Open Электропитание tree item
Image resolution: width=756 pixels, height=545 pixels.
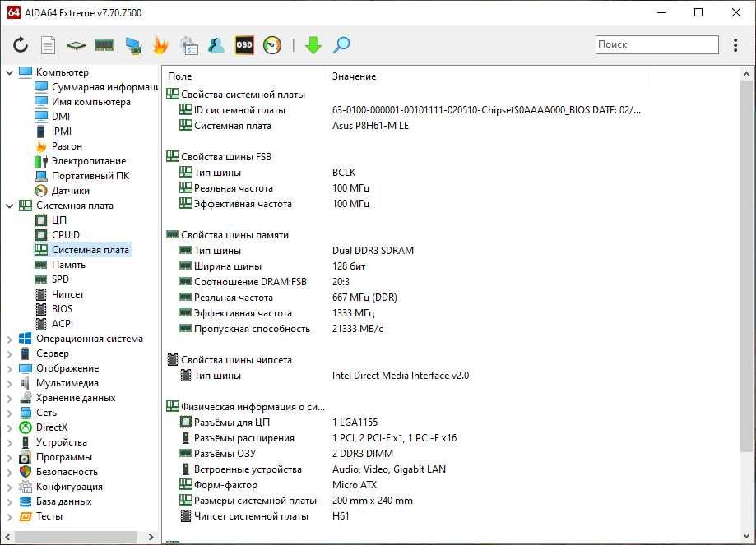80,161
